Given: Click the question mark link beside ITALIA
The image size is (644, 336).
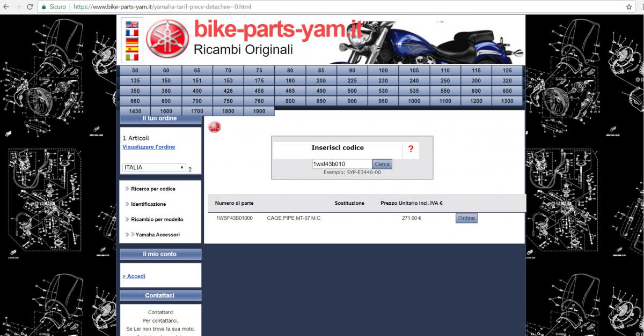Looking at the screenshot, I should pos(190,169).
